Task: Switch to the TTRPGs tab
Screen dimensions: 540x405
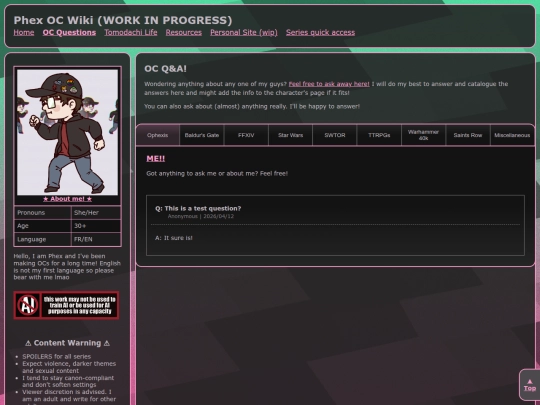Action: coord(379,135)
